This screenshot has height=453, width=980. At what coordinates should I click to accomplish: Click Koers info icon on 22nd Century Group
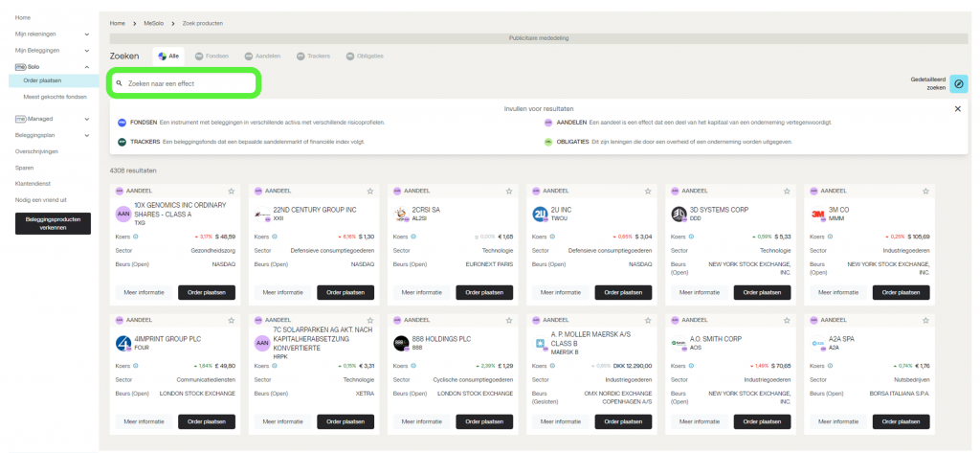point(275,237)
